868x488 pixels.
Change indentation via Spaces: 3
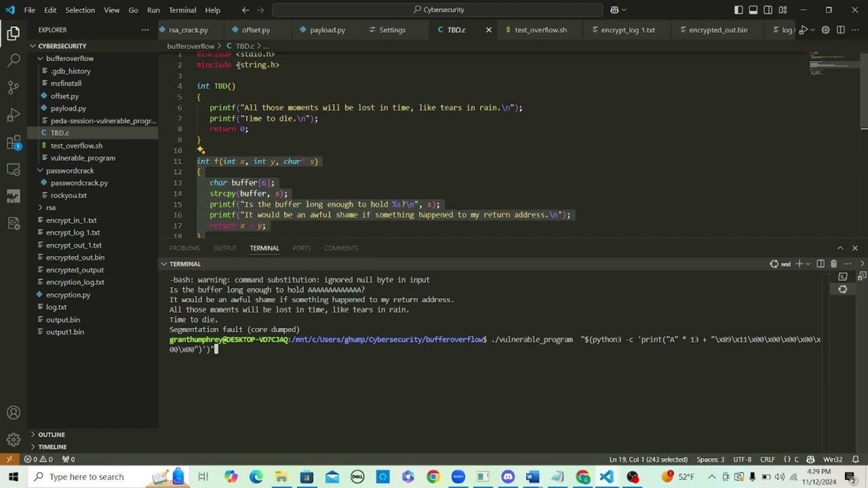[710, 459]
